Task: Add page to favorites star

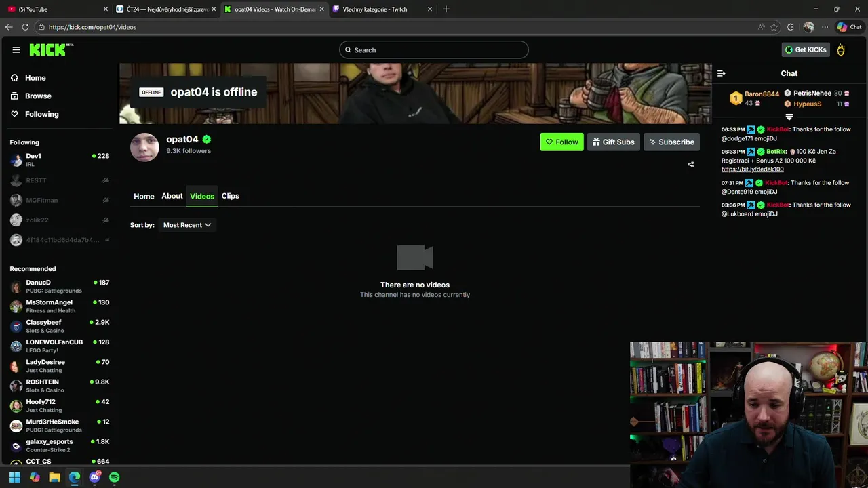Action: [774, 27]
